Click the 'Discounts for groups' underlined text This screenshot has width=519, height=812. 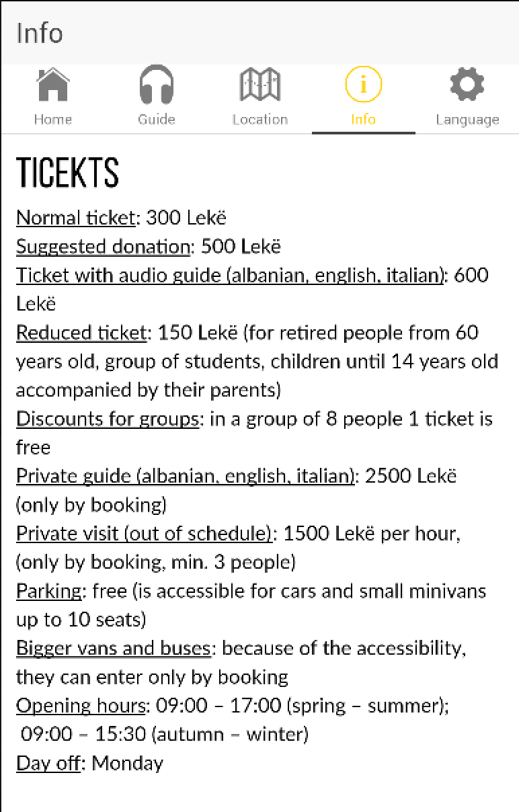point(108,419)
